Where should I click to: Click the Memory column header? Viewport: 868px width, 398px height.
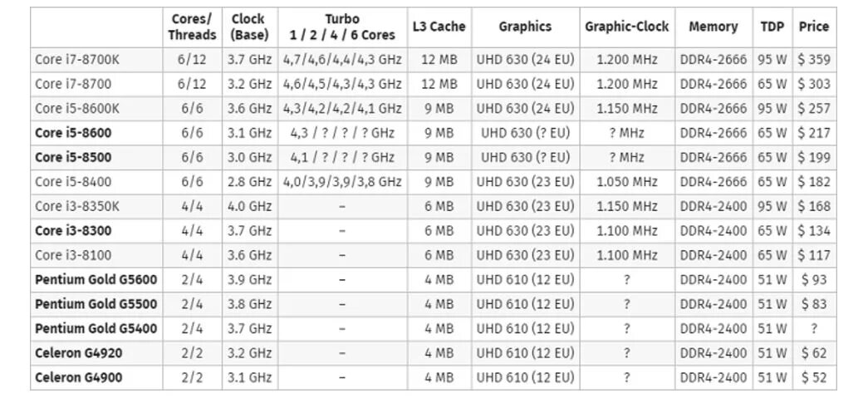714,27
